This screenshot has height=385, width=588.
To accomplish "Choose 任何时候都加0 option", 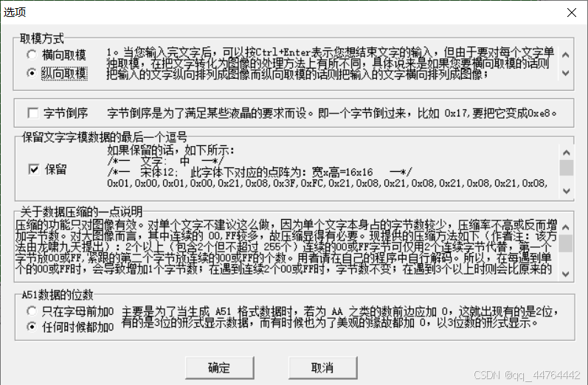I will pyautogui.click(x=70, y=327).
